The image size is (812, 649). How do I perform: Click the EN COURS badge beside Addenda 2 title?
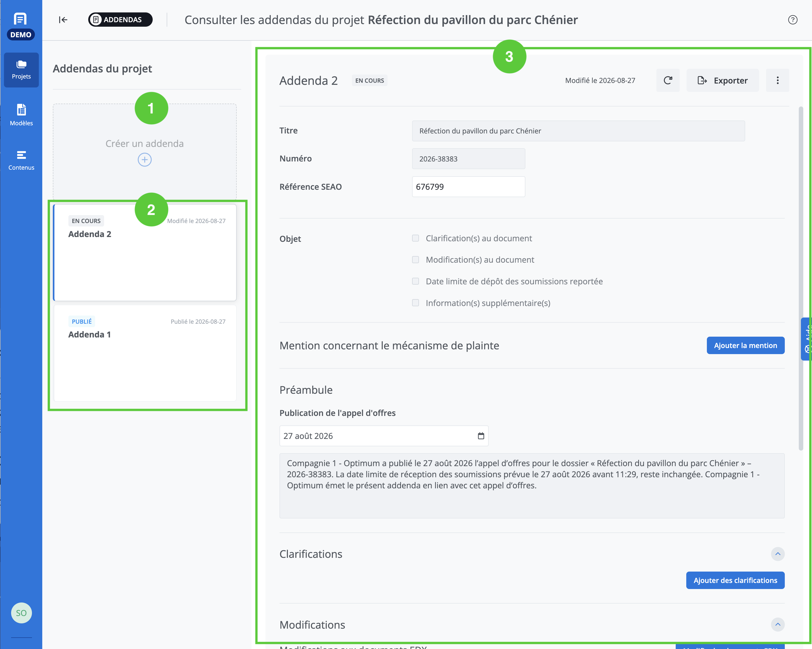tap(369, 80)
